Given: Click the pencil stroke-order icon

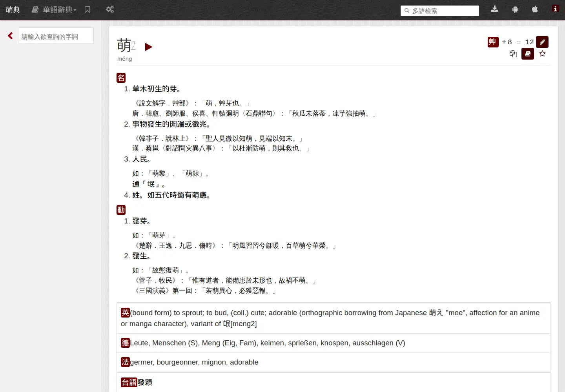Looking at the screenshot, I should coord(542,42).
